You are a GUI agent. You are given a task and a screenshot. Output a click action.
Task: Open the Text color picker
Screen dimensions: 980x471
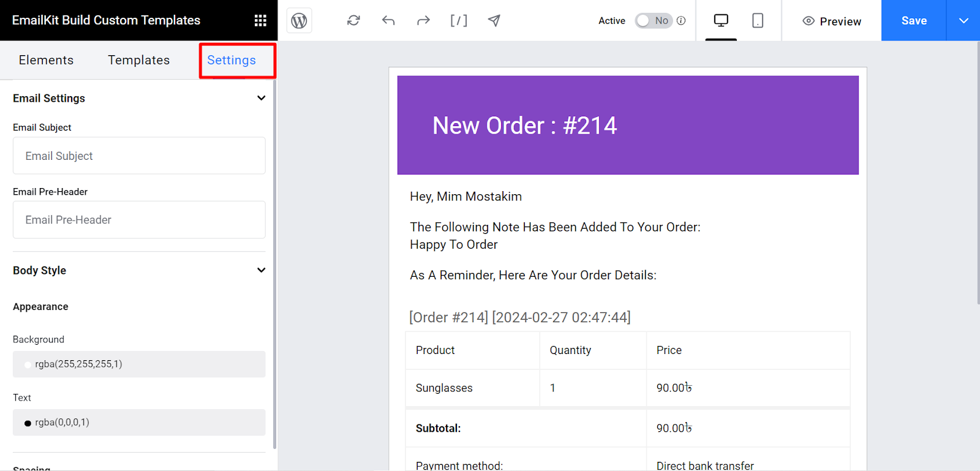click(x=139, y=422)
